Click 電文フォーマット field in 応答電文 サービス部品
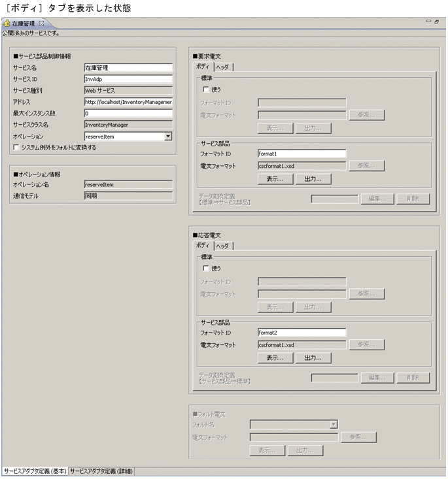Image resolution: width=448 pixels, height=479 pixels. 302,345
